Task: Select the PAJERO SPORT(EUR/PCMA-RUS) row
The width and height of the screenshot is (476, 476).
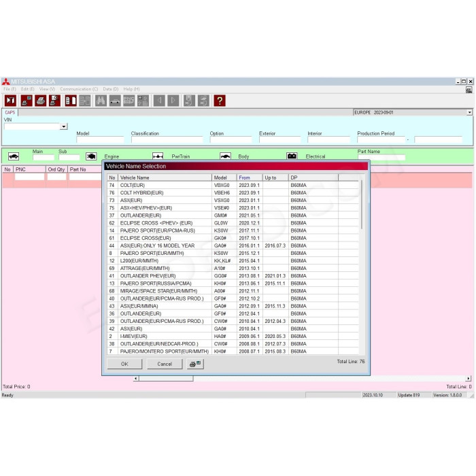Action: click(233, 231)
